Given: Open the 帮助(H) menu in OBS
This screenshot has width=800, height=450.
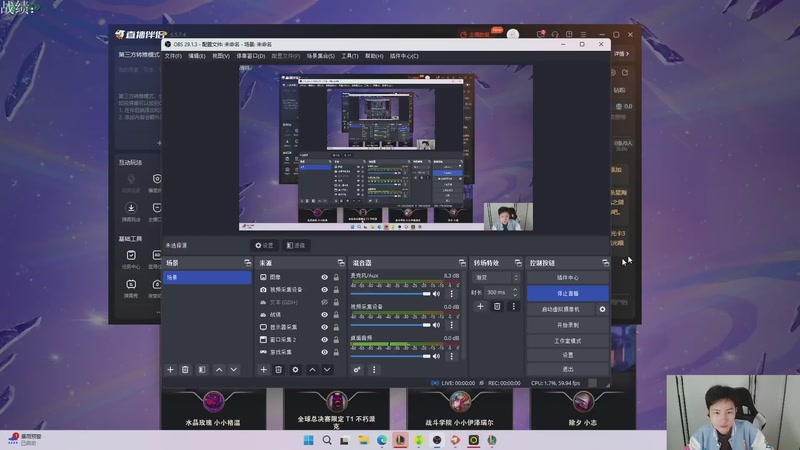Looking at the screenshot, I should pyautogui.click(x=374, y=56).
